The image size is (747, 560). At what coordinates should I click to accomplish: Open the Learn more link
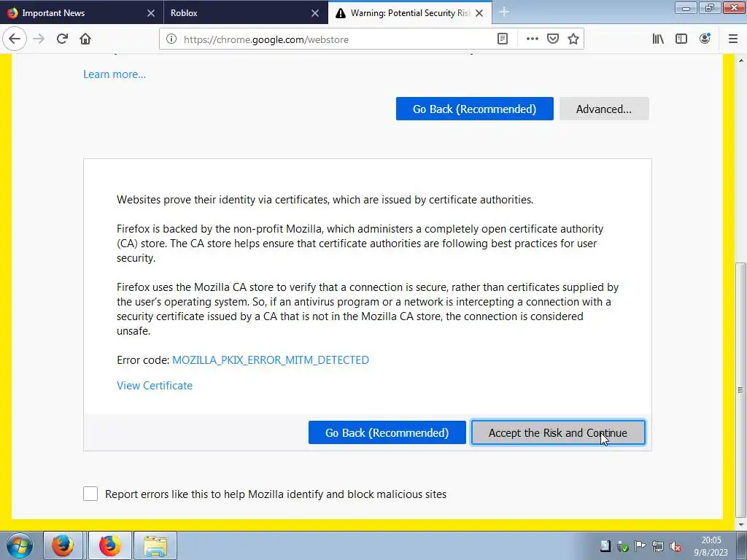point(115,74)
